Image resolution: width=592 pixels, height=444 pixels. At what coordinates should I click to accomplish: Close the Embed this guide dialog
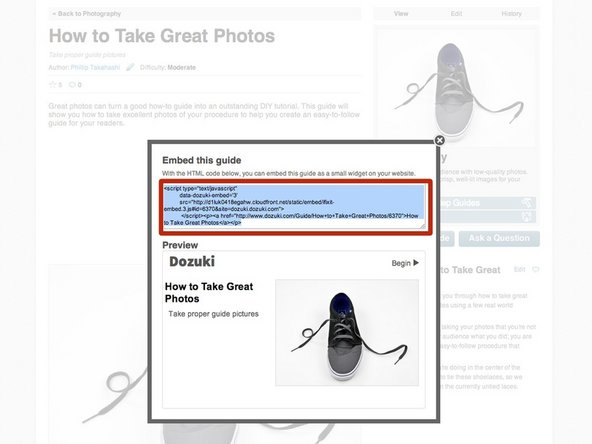click(439, 140)
